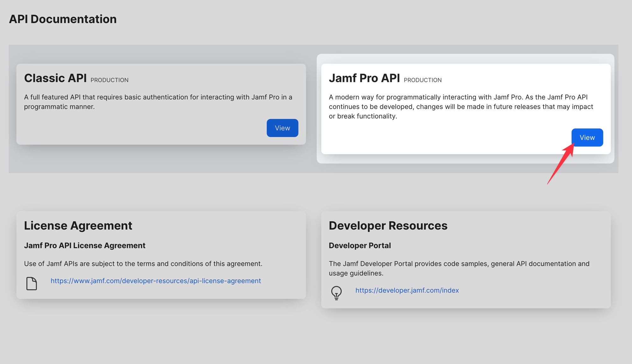View the Classic API documentation
Viewport: 632px width, 364px height.
point(282,128)
